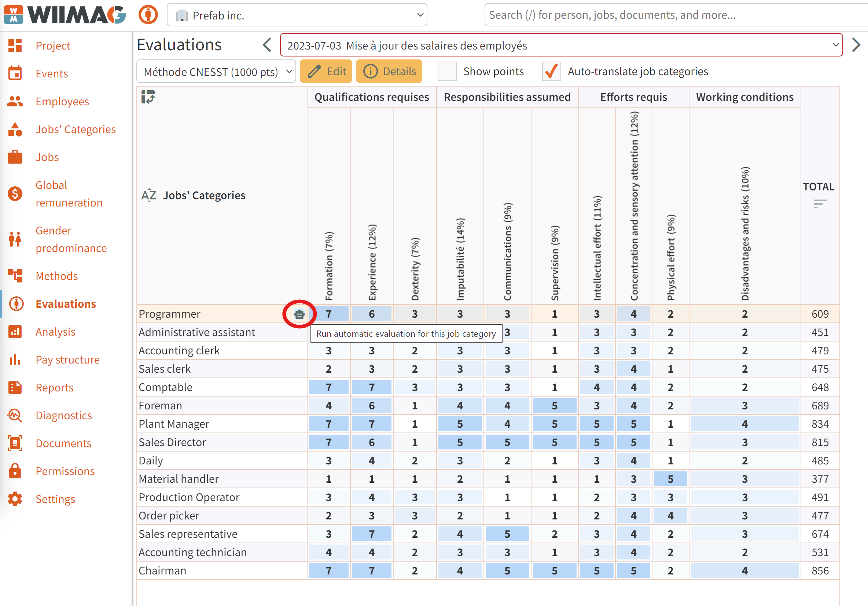
Task: Uncheck Auto-translate job categories
Action: [x=551, y=71]
